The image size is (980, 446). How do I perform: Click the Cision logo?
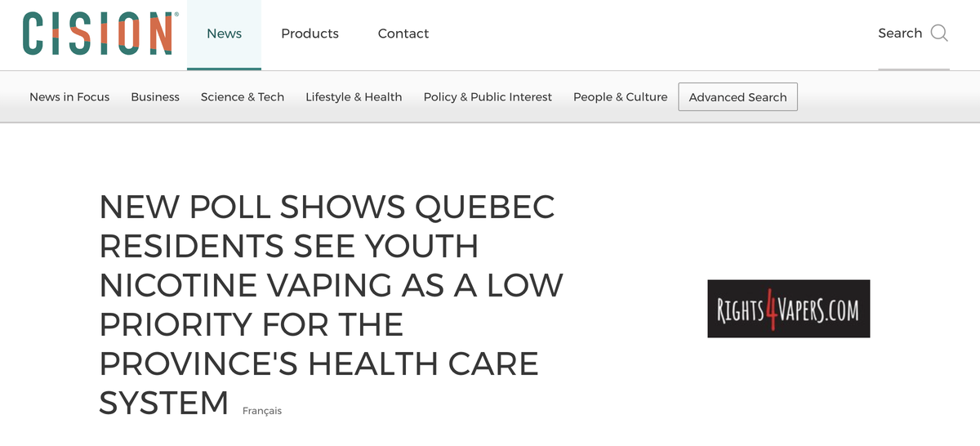[x=97, y=33]
